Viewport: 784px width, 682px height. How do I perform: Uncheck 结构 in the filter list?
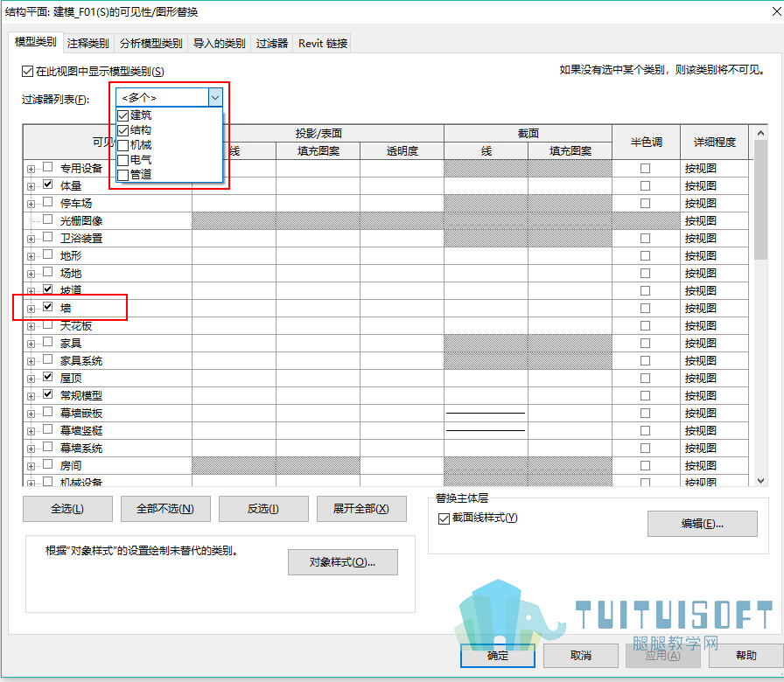pyautogui.click(x=123, y=131)
